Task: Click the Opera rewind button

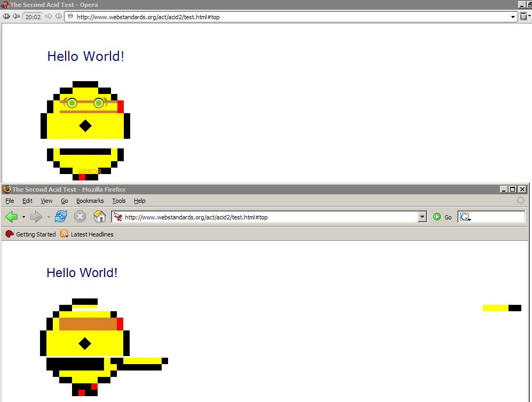Action: pyautogui.click(x=6, y=17)
